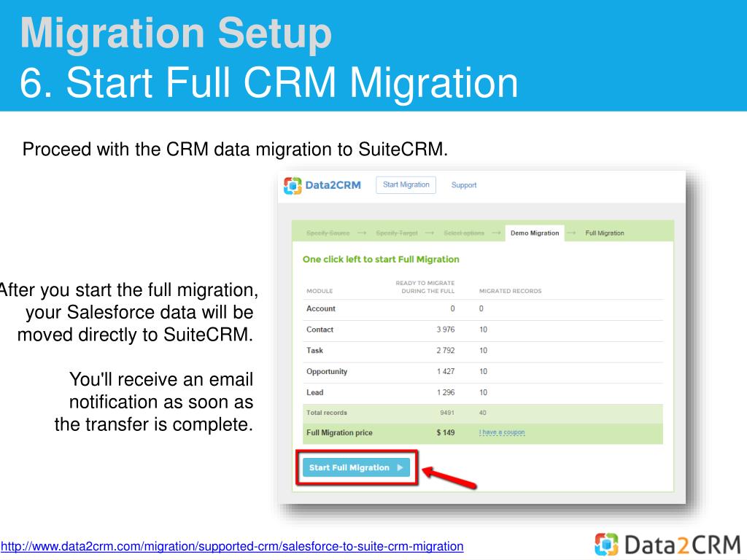The image size is (747, 560).
Task: Click the Start Full Migration button
Action: pos(356,467)
